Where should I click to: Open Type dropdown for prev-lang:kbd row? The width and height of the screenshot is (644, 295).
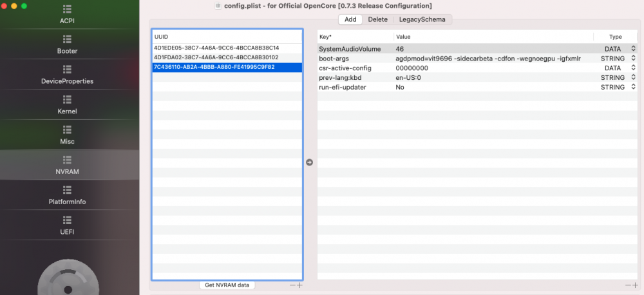(633, 77)
